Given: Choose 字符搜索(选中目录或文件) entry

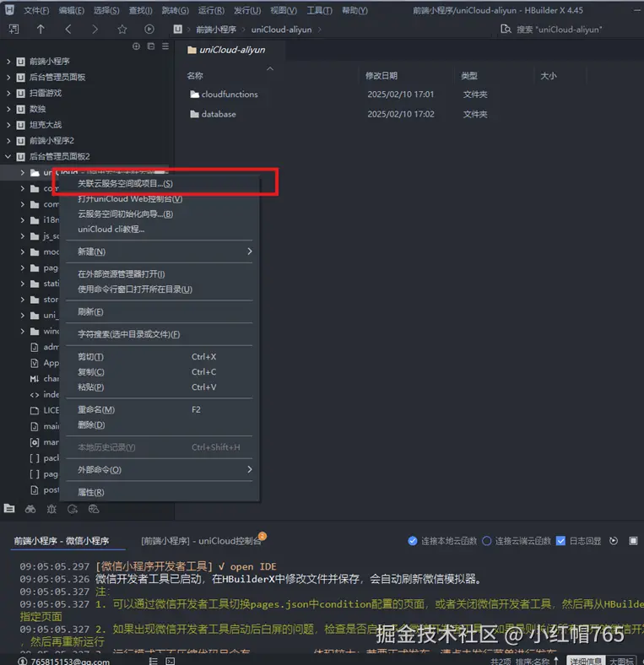Looking at the screenshot, I should pyautogui.click(x=160, y=334).
